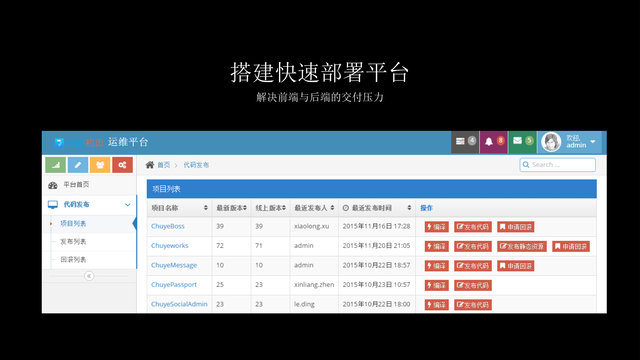
Task: Select 回滚列表 submenu item
Action: point(73,260)
